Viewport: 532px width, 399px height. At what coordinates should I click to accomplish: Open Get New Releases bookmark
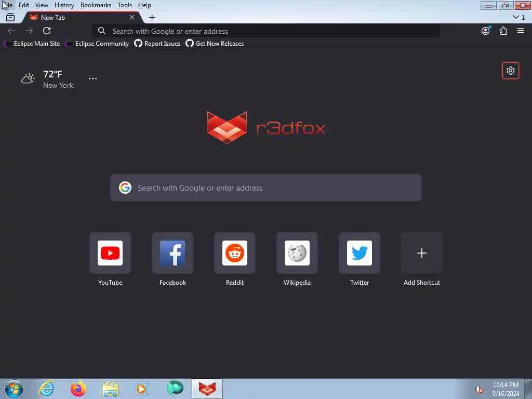pyautogui.click(x=215, y=44)
